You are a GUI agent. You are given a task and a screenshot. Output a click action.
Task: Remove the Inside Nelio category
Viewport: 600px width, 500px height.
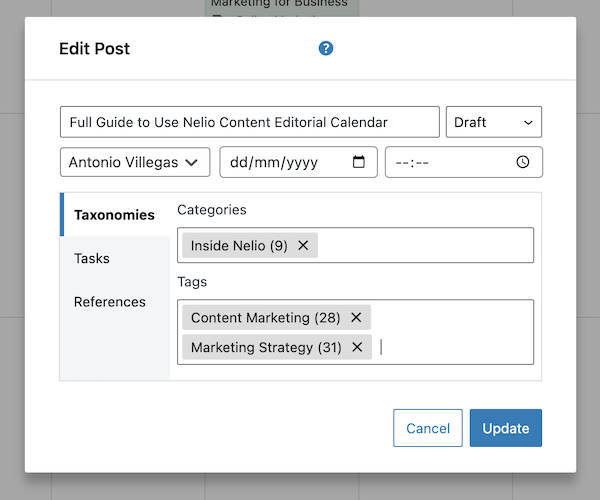[x=303, y=245]
